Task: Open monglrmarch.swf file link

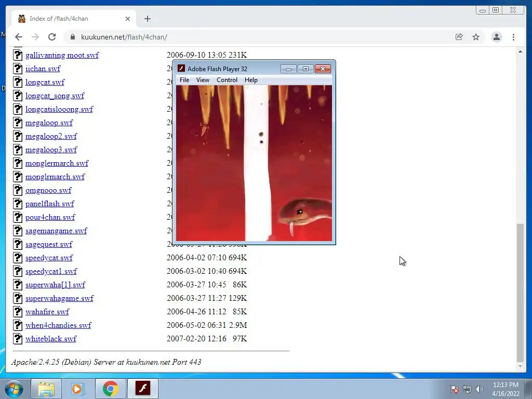Action: (55, 177)
